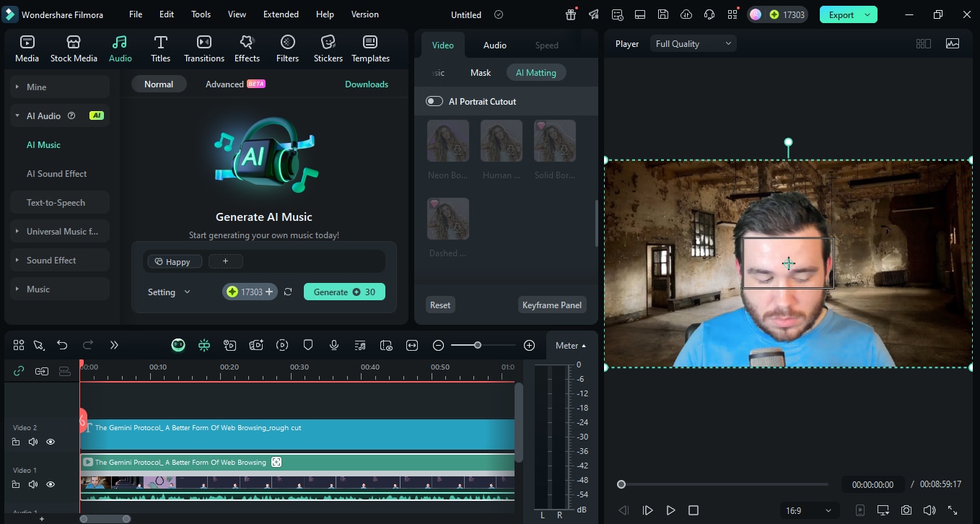980x524 pixels.
Task: Switch to the Transitions panel
Action: click(x=204, y=48)
